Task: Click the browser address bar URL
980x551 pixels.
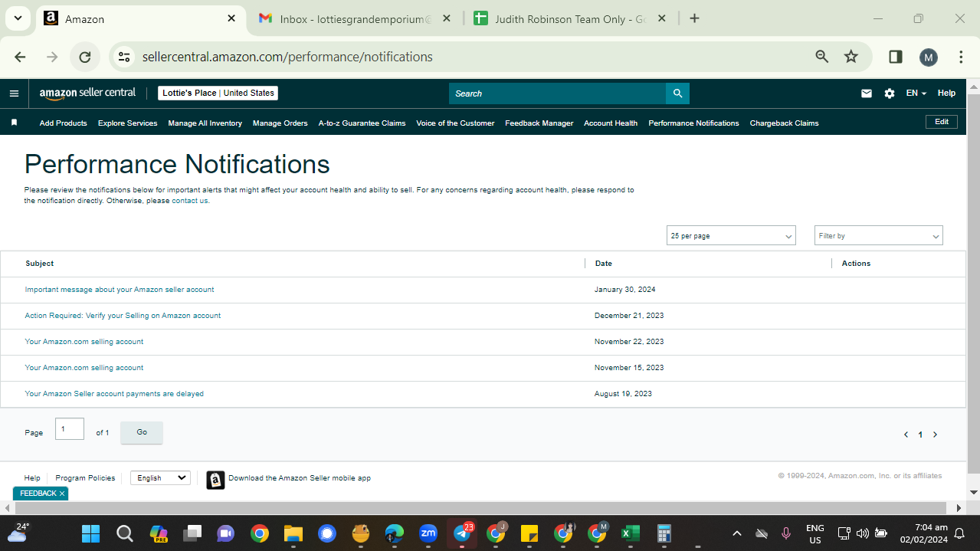Action: (x=287, y=57)
